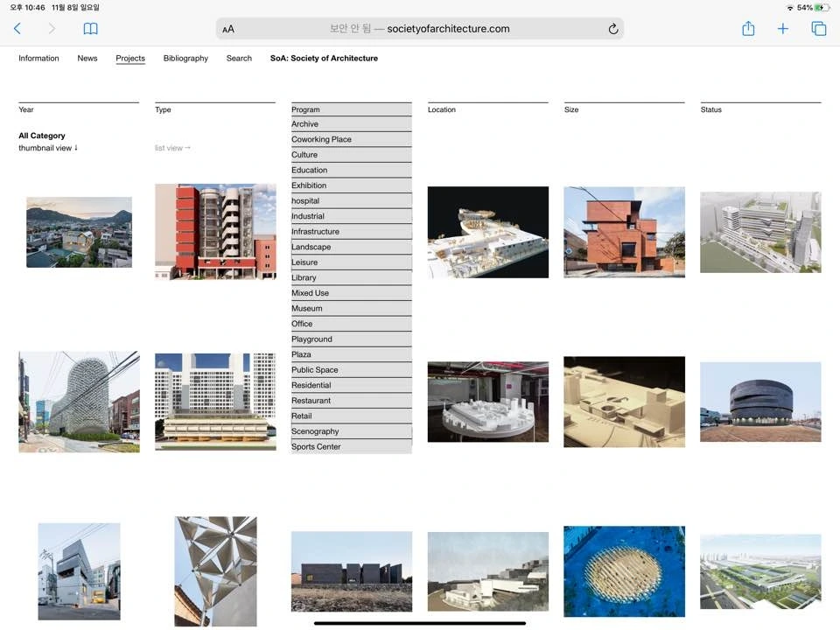This screenshot has width=840, height=630.
Task: Choose Scenography program
Action: pos(352,431)
